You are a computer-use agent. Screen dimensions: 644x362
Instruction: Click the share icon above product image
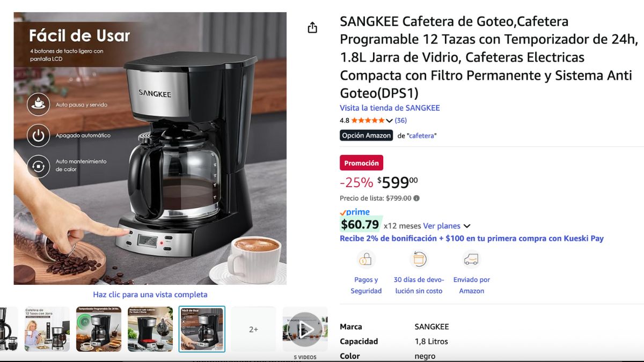[312, 28]
